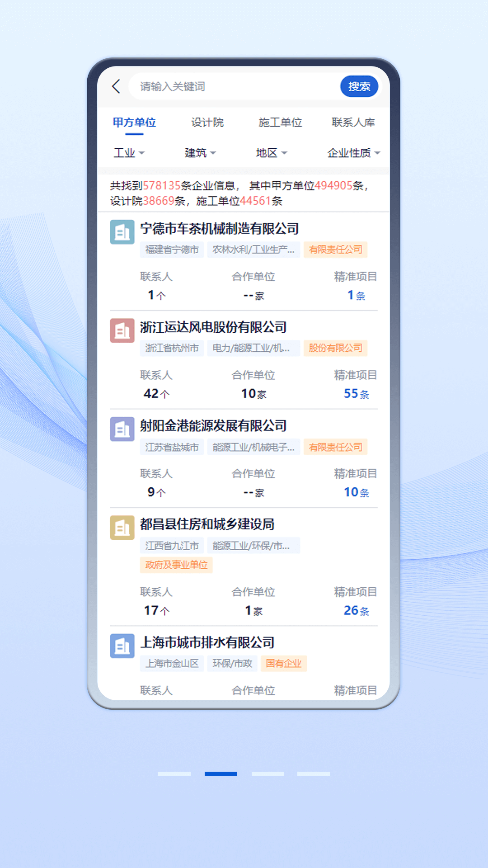
Task: Expand the 工业 filter dropdown
Action: pyautogui.click(x=129, y=153)
